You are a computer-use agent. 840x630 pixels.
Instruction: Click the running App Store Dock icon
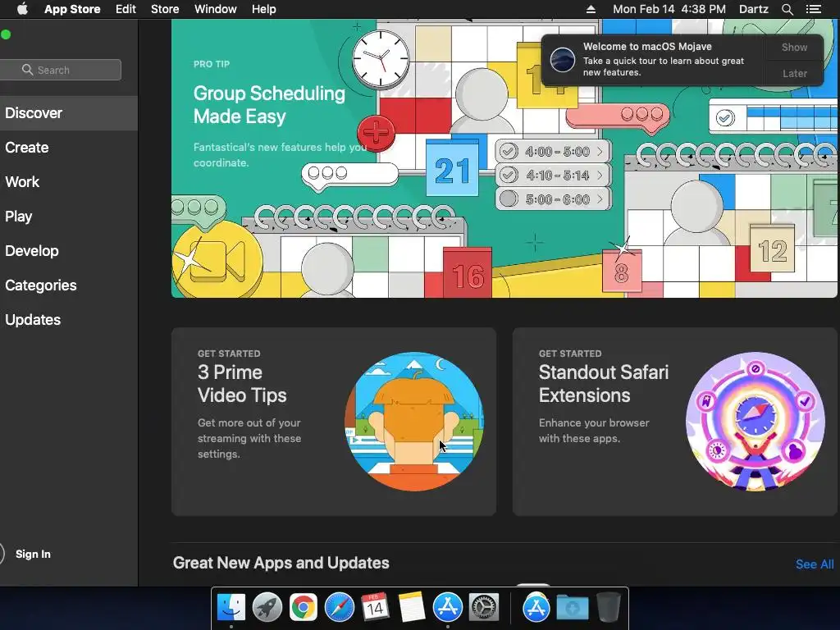pyautogui.click(x=447, y=608)
